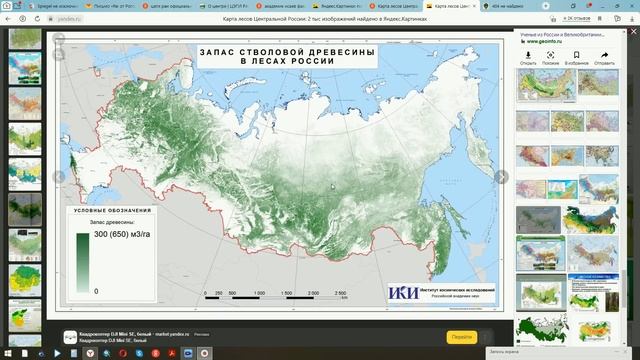The image size is (640, 360).
Task: Open Skype icon in the taskbar
Action: coord(139,353)
